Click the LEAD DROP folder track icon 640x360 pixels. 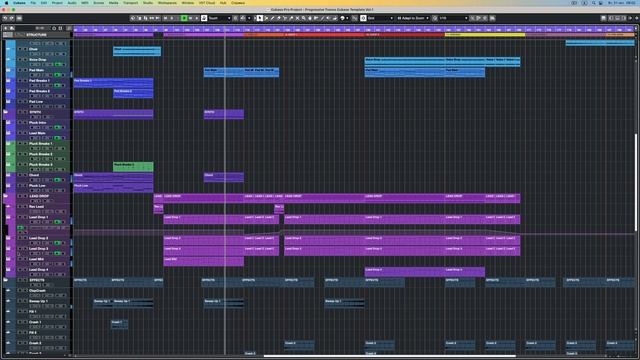click(6, 196)
